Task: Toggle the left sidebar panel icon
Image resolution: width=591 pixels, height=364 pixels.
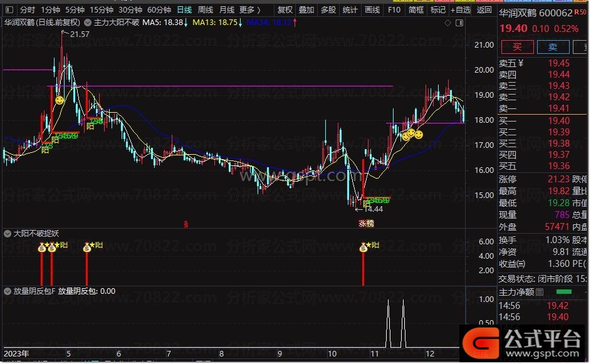Action: coord(9,10)
